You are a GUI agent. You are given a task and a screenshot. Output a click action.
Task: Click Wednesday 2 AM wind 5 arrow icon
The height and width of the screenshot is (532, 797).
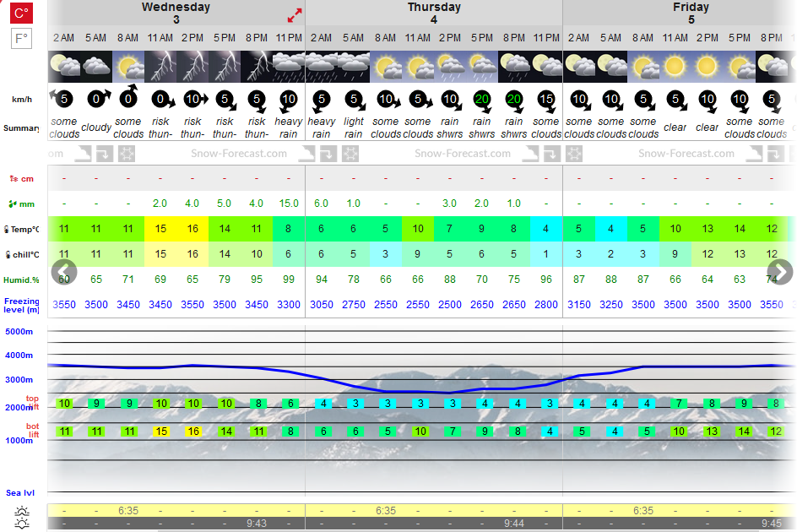pyautogui.click(x=62, y=98)
